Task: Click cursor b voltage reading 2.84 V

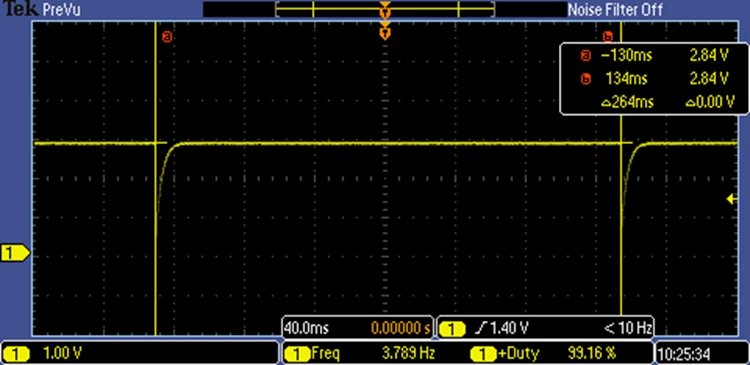Action: pyautogui.click(x=709, y=78)
